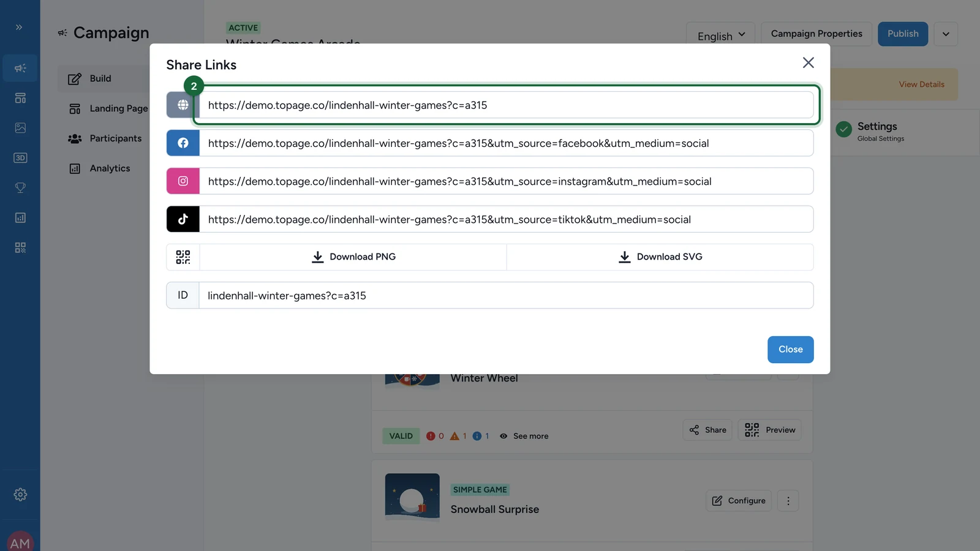Open the Participants tab
The image size is (980, 551).
point(105,138)
